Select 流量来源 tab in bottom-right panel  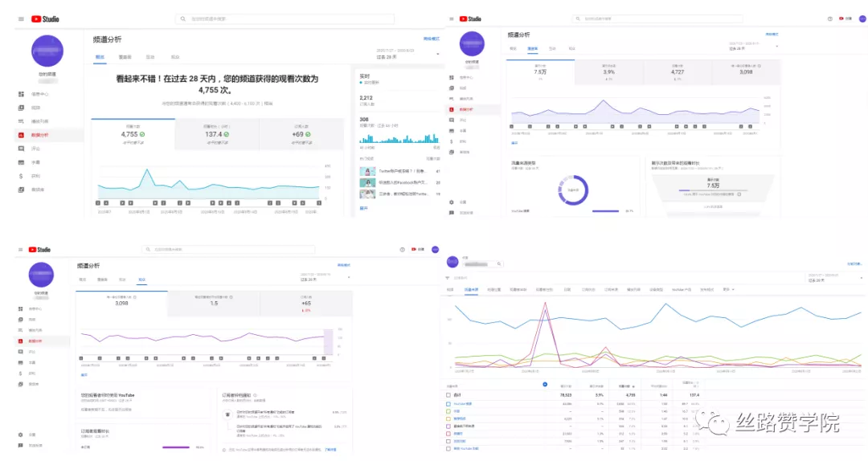click(x=471, y=289)
